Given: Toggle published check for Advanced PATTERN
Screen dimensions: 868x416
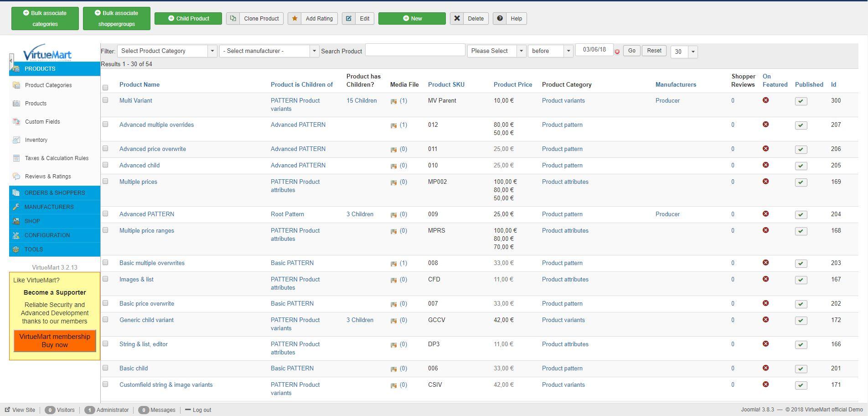Looking at the screenshot, I should 801,215.
